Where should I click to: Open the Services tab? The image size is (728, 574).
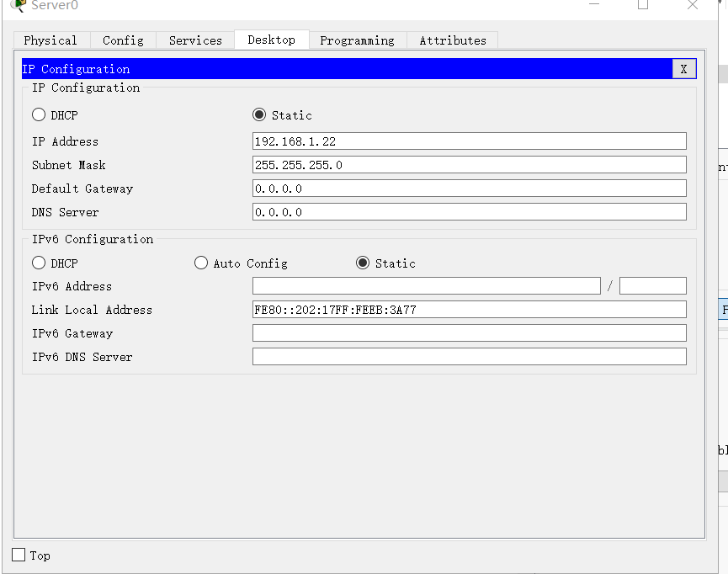pyautogui.click(x=195, y=40)
